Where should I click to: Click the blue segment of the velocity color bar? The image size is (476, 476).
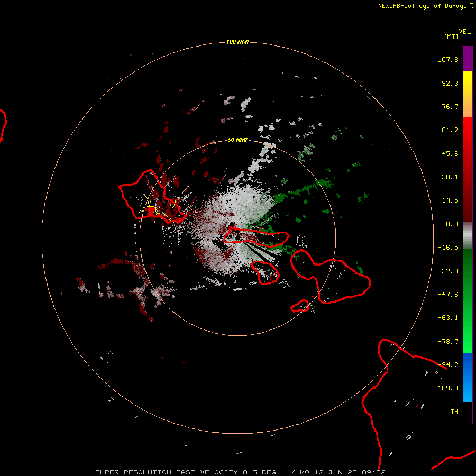467,377
